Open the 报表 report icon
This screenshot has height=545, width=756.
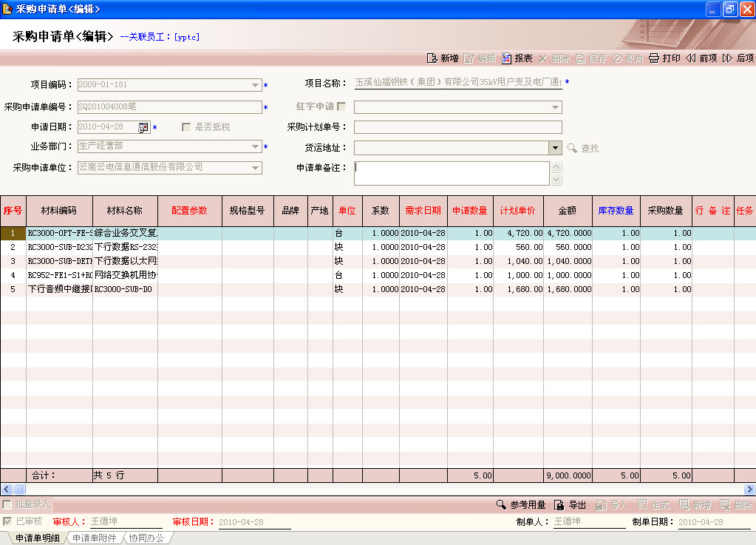point(507,58)
